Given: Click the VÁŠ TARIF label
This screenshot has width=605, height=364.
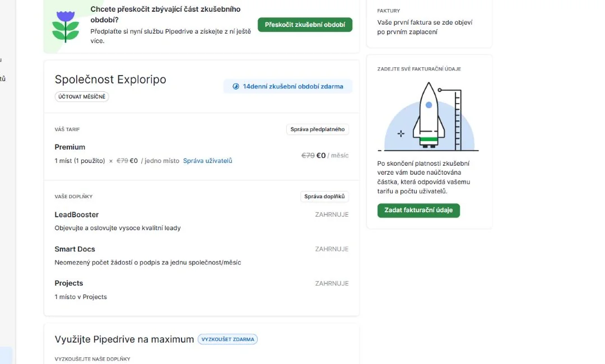Looking at the screenshot, I should click(67, 129).
